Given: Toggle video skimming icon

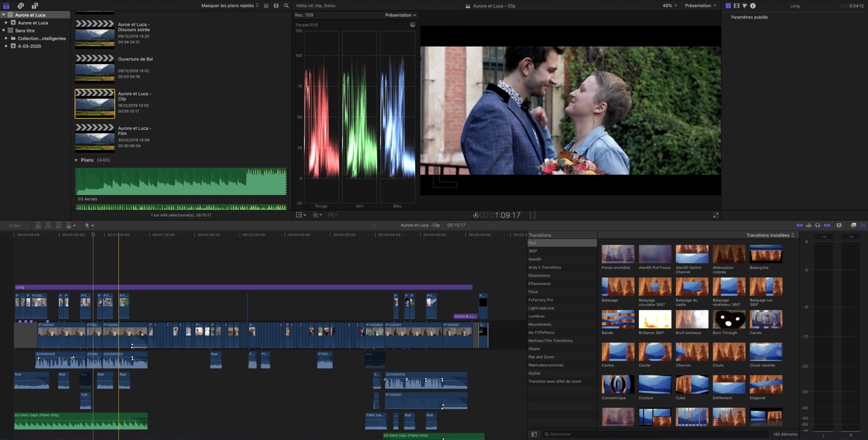Looking at the screenshot, I should (x=799, y=225).
